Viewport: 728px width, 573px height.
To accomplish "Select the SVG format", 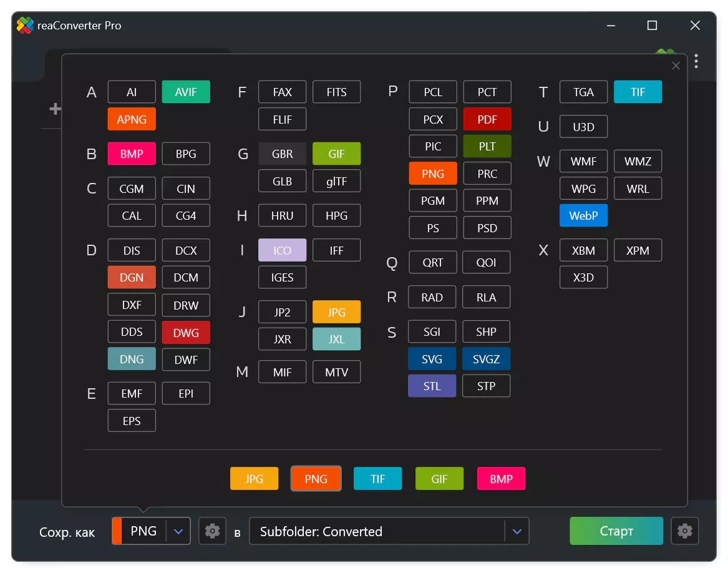I will (x=432, y=360).
